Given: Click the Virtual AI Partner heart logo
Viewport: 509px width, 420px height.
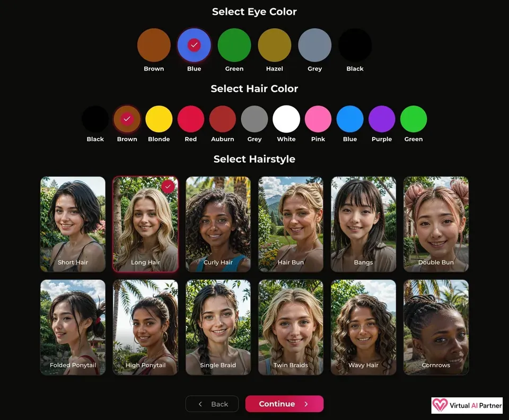Looking at the screenshot, I should point(440,405).
